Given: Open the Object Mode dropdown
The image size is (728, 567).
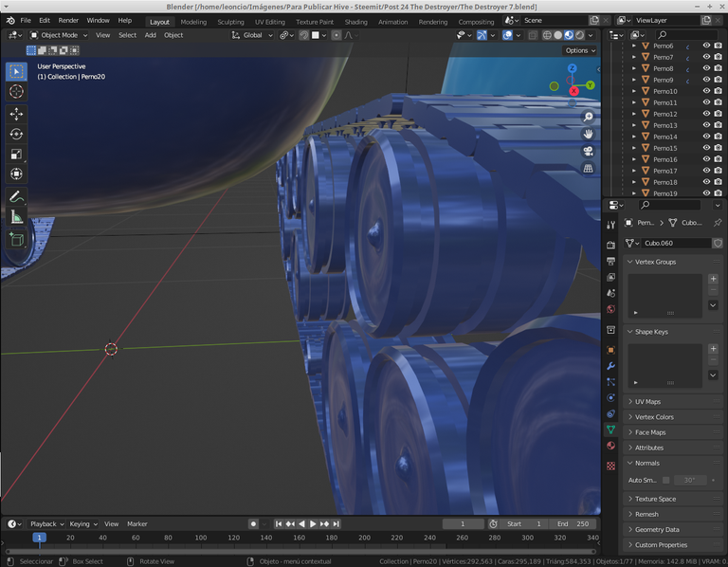Looking at the screenshot, I should (59, 35).
